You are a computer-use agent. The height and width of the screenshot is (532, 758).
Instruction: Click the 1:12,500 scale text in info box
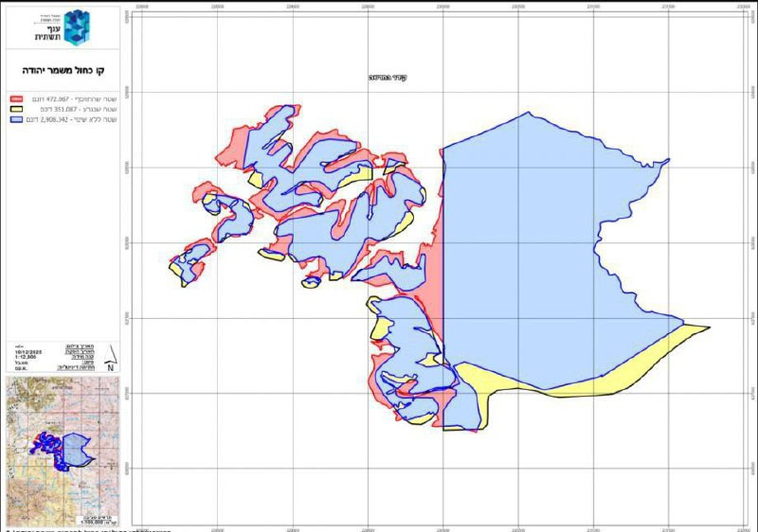coord(26,357)
